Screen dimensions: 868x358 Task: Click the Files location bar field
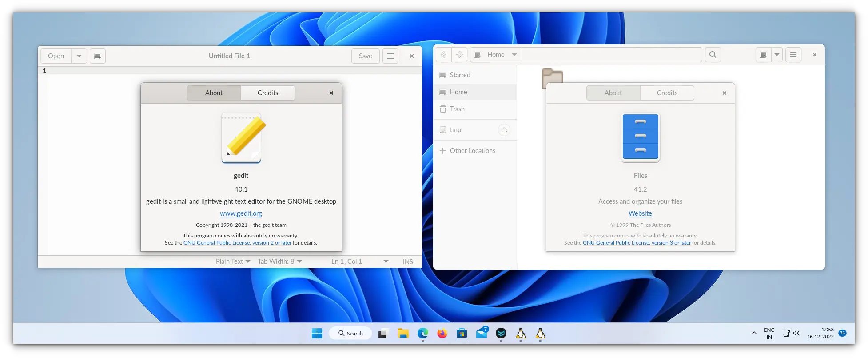pyautogui.click(x=612, y=55)
